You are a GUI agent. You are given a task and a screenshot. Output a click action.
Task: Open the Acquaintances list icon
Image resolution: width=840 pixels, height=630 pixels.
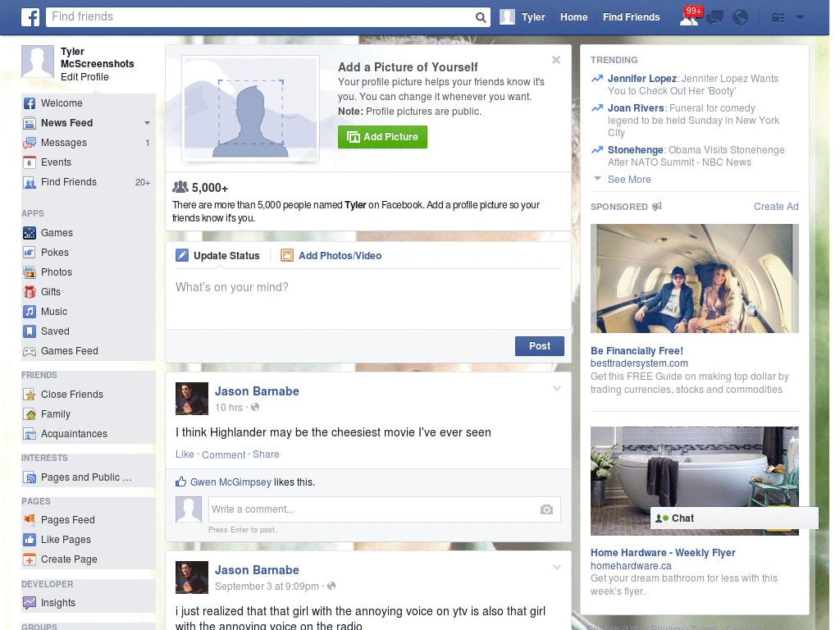click(30, 434)
